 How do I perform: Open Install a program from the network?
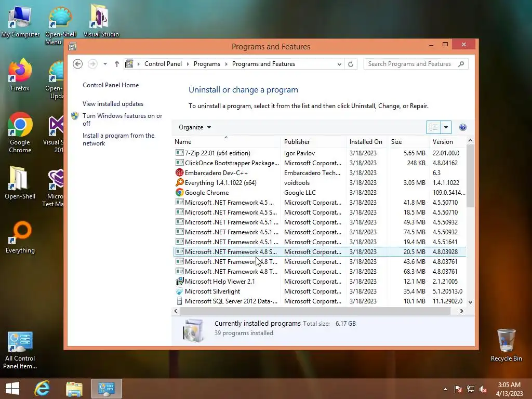click(118, 139)
